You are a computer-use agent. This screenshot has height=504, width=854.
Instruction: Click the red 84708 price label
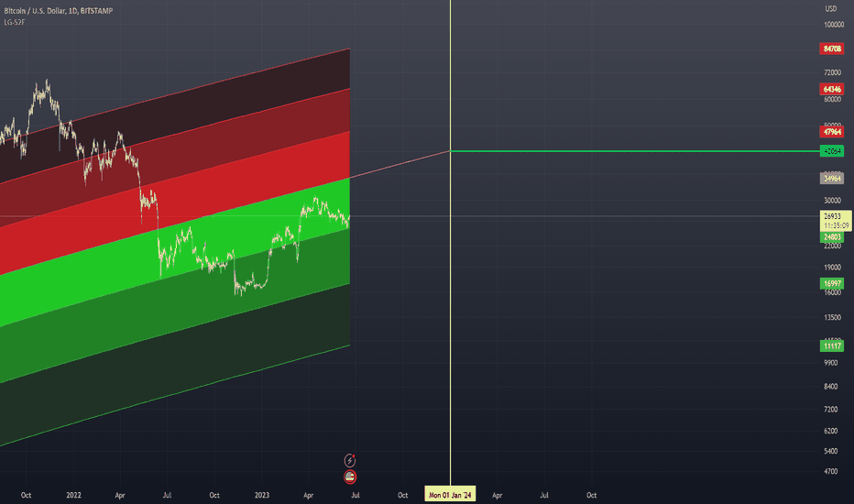pos(832,49)
